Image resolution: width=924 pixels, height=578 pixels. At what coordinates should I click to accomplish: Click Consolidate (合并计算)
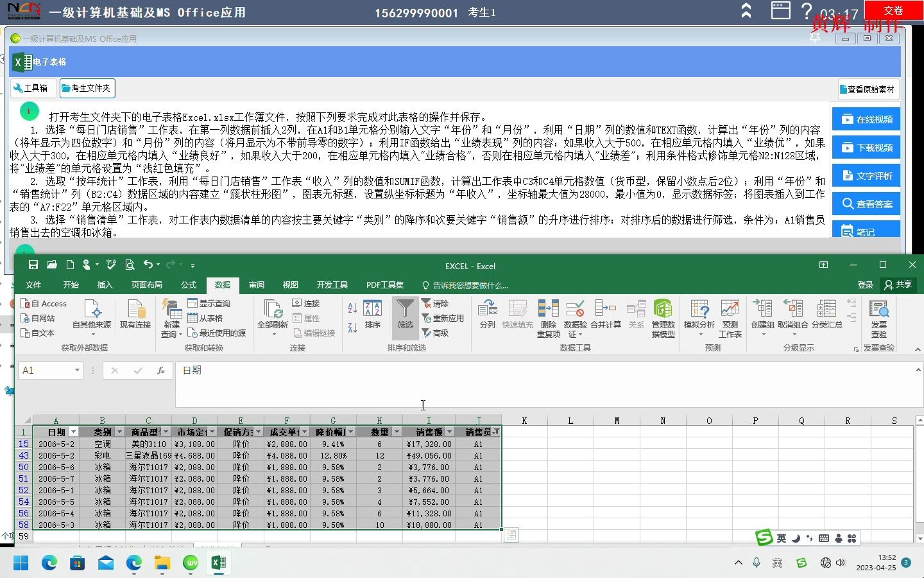coord(606,315)
